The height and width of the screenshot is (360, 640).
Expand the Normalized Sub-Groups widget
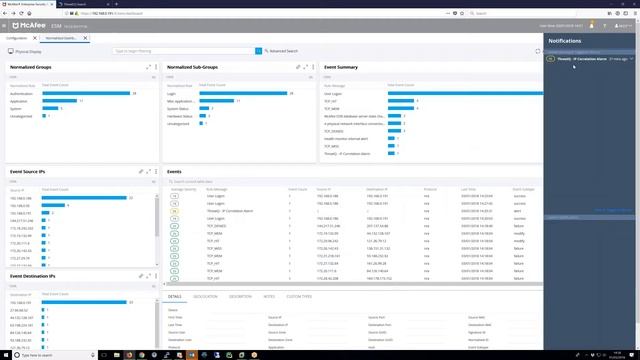[x=306, y=67]
